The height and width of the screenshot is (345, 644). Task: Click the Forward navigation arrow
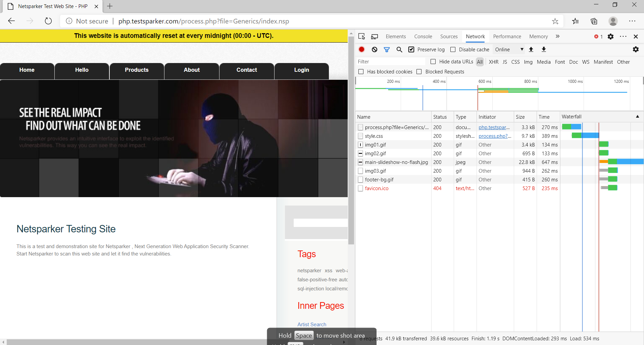(x=30, y=21)
